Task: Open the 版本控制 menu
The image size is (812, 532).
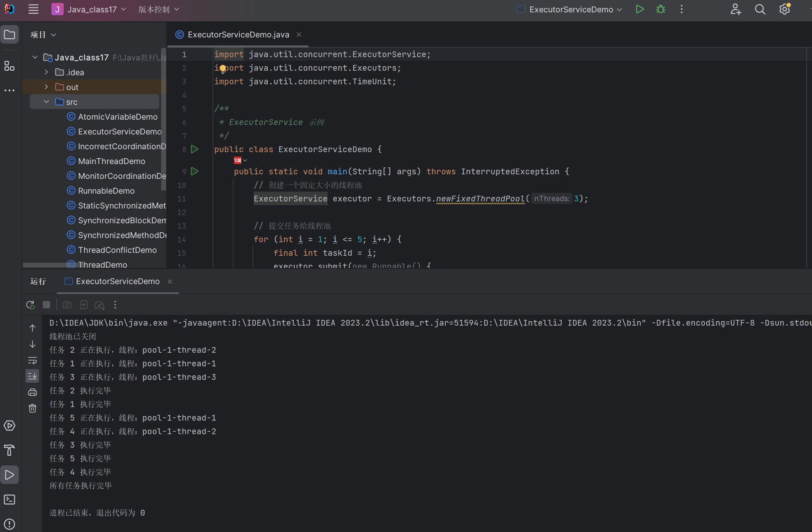Action: coord(159,9)
